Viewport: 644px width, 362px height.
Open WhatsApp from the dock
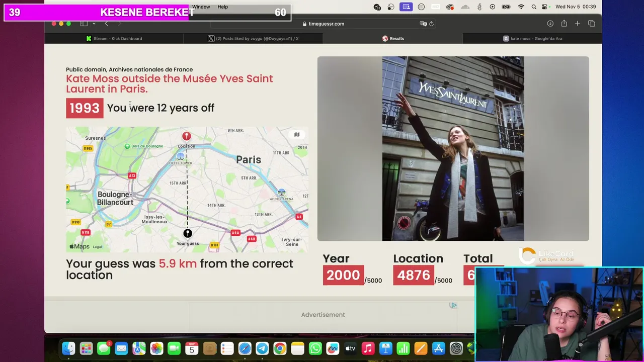point(315,348)
